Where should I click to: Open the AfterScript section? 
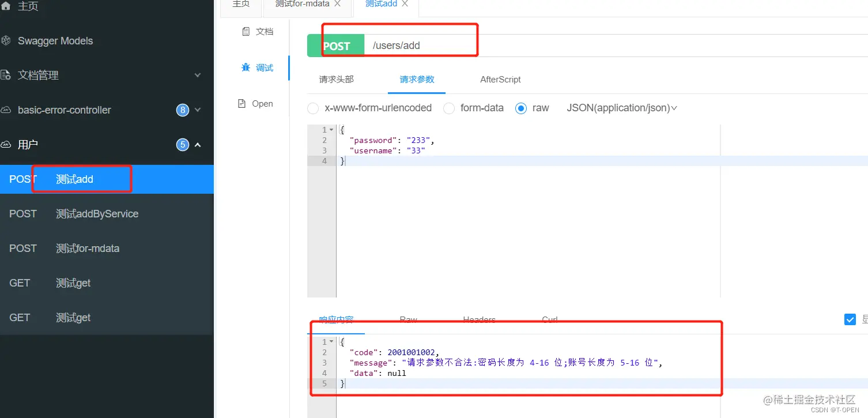[500, 80]
